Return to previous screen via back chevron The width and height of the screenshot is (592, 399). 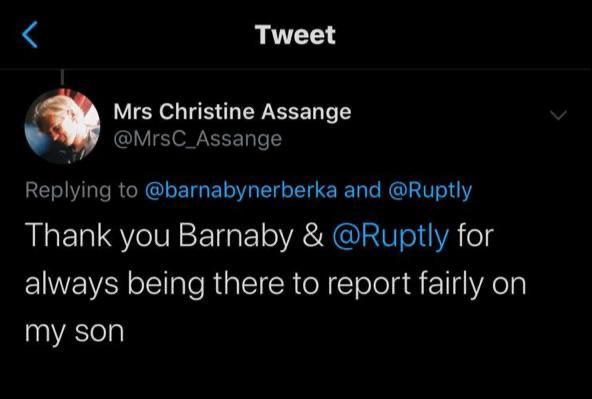coord(30,34)
